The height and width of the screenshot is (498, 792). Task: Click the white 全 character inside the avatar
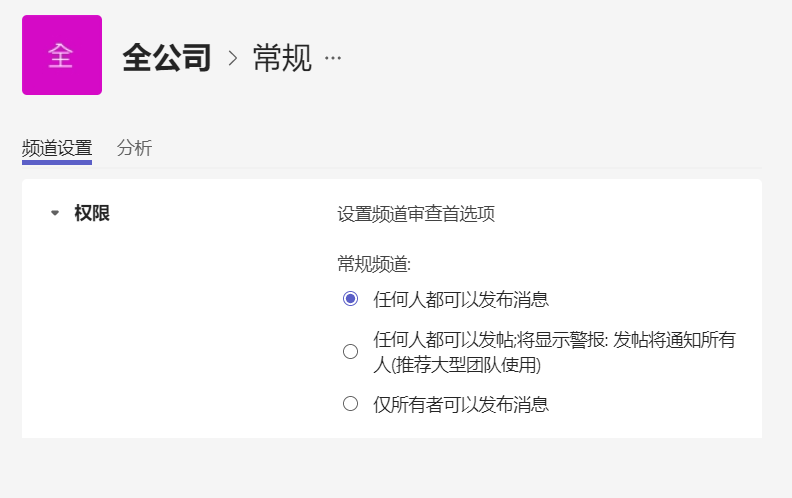61,56
